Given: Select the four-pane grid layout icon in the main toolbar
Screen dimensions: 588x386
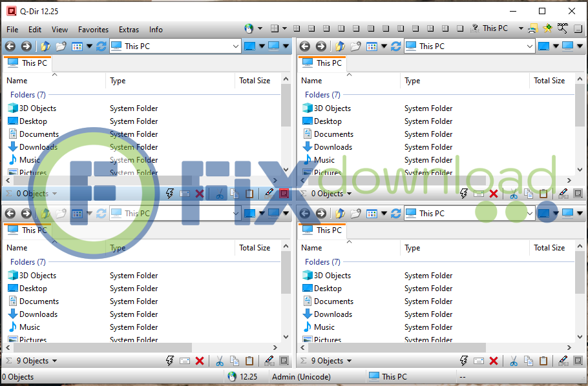Looking at the screenshot, I should click(275, 28).
